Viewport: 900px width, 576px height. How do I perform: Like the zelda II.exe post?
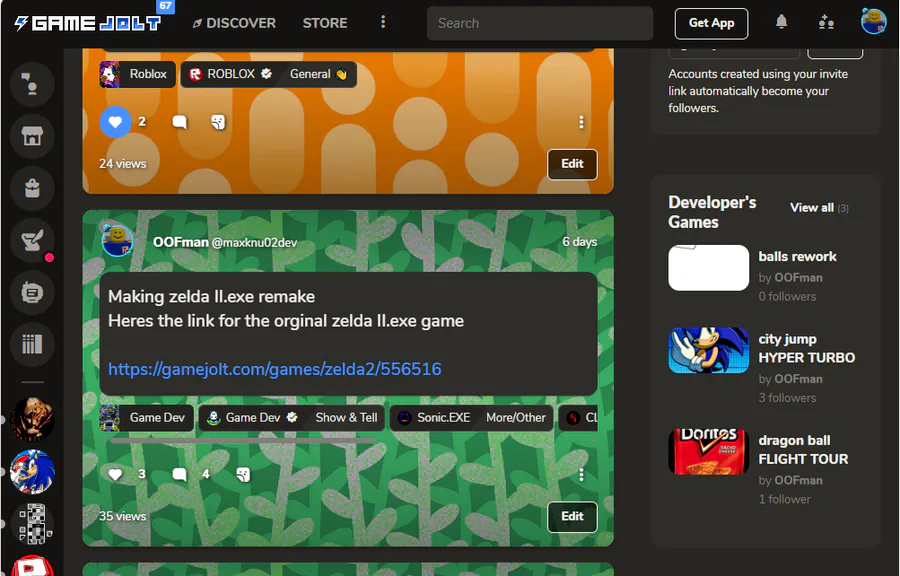tap(115, 474)
